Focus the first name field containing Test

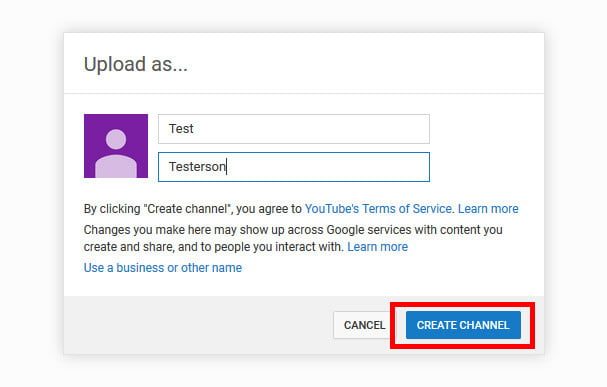[294, 129]
